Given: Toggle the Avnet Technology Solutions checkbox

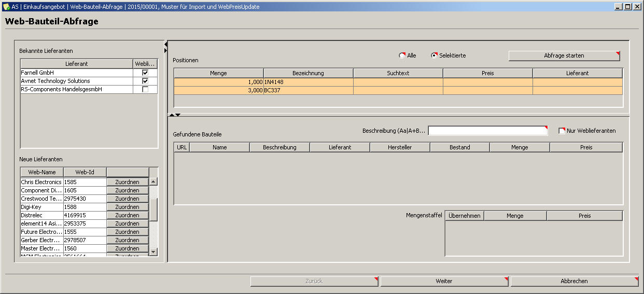Looking at the screenshot, I should coord(145,81).
